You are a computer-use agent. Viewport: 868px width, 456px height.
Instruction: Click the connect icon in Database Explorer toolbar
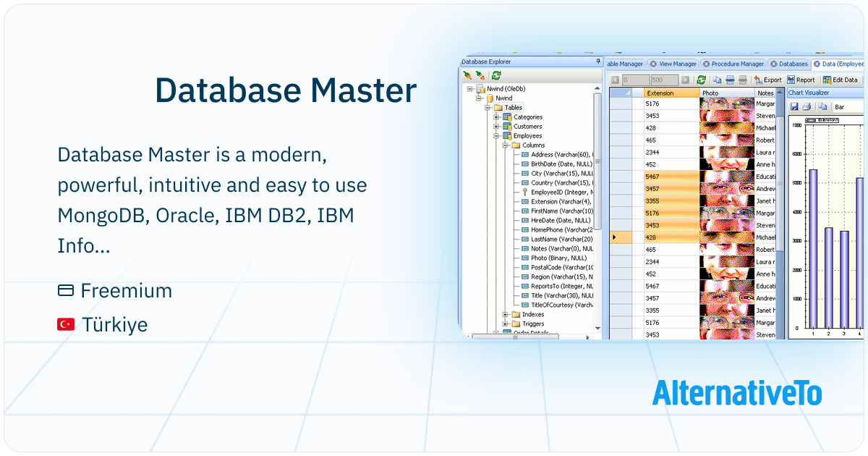468,75
